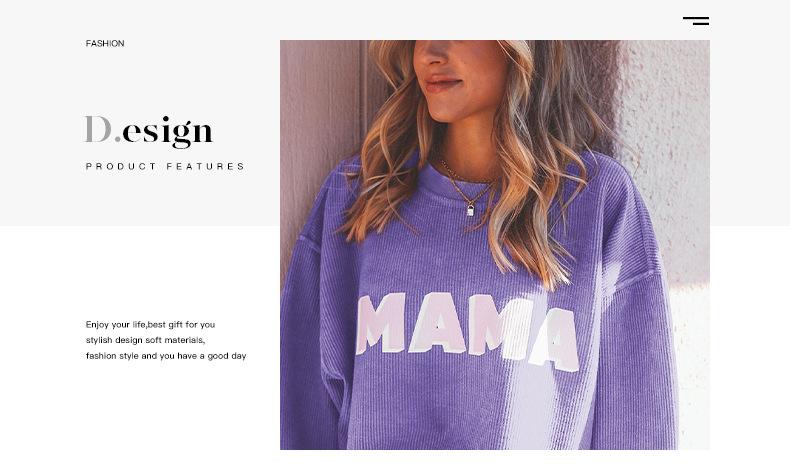The width and height of the screenshot is (790, 469).
Task: Click the 'Enjoy your life, best gift' line
Action: 150,324
